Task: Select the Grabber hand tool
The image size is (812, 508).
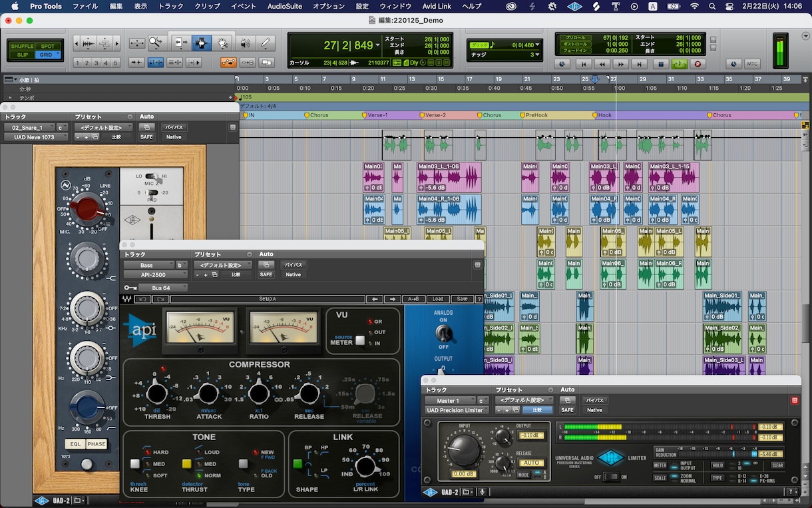Action: pos(222,43)
